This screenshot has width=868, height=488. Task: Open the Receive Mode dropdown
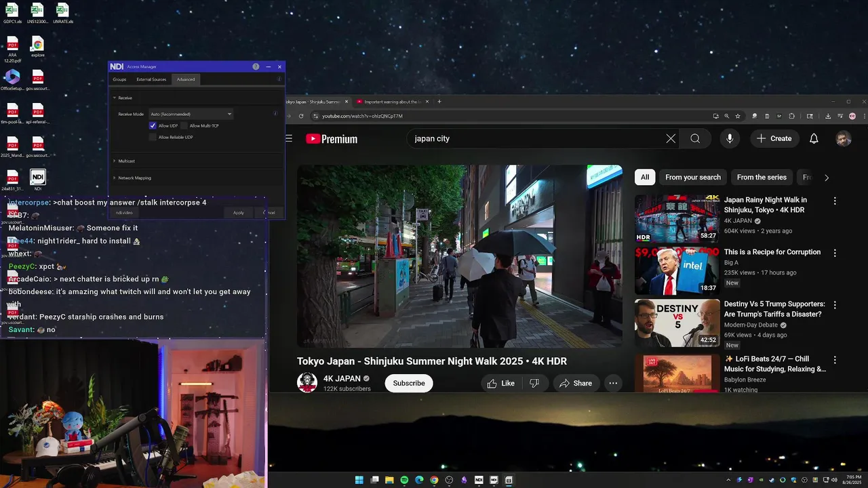191,114
